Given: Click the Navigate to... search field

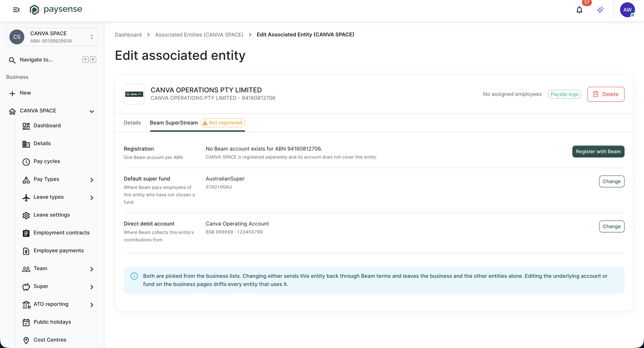Looking at the screenshot, I should tap(52, 60).
